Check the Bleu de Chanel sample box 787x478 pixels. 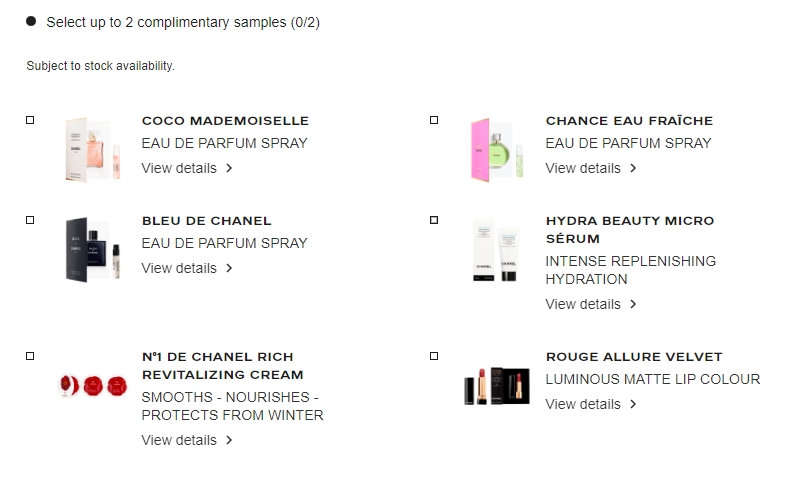pyautogui.click(x=30, y=220)
